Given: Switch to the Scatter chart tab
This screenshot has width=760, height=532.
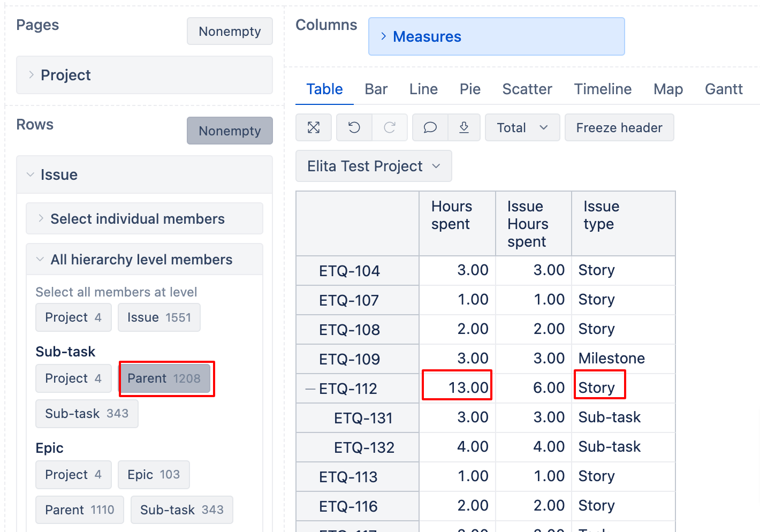Looking at the screenshot, I should [527, 89].
